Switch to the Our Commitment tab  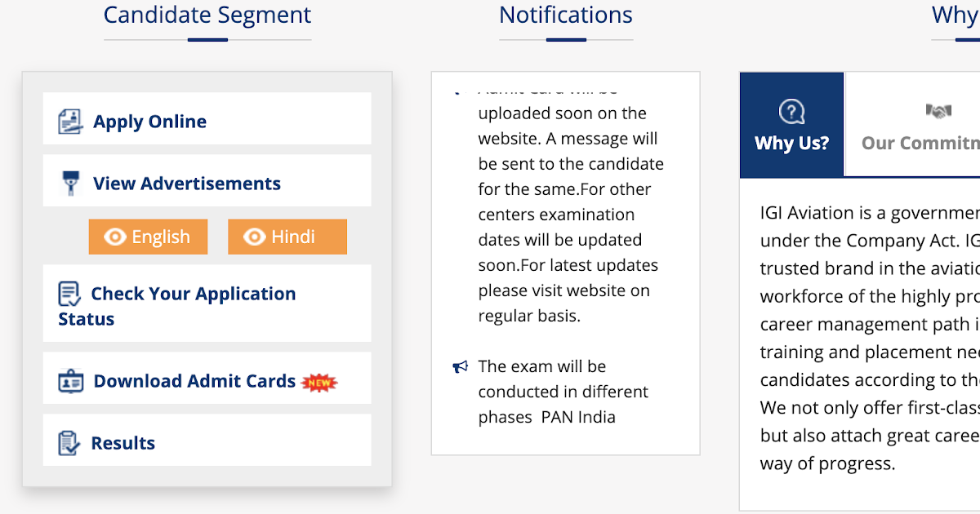913,125
